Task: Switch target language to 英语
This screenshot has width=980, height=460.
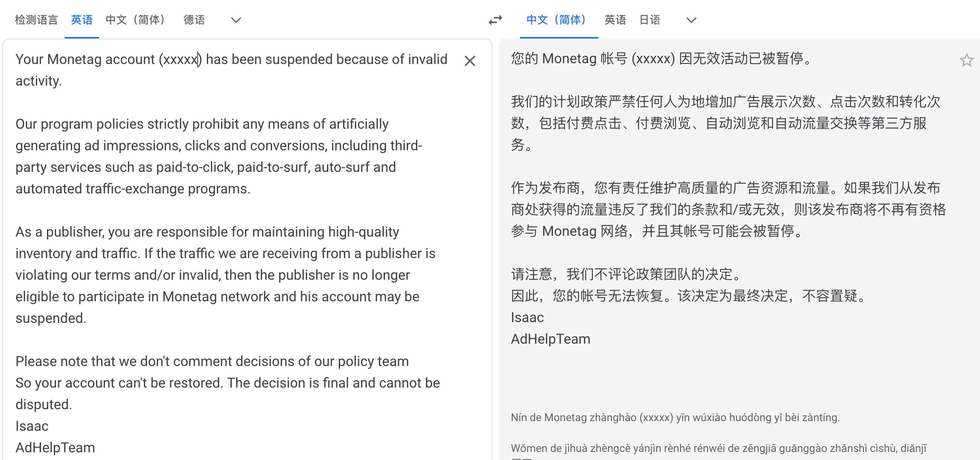Action: pyautogui.click(x=615, y=20)
